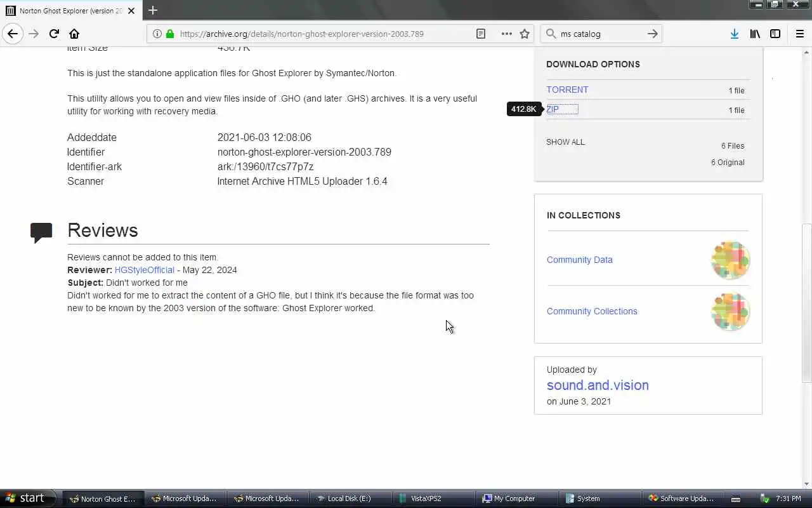Image resolution: width=812 pixels, height=508 pixels.
Task: Click '6 Files' count text
Action: [x=733, y=145]
